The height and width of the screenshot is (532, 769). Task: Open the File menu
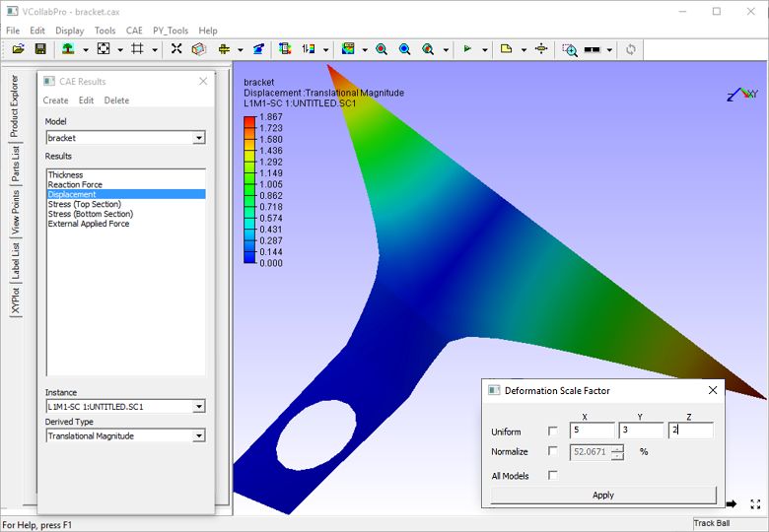click(13, 31)
